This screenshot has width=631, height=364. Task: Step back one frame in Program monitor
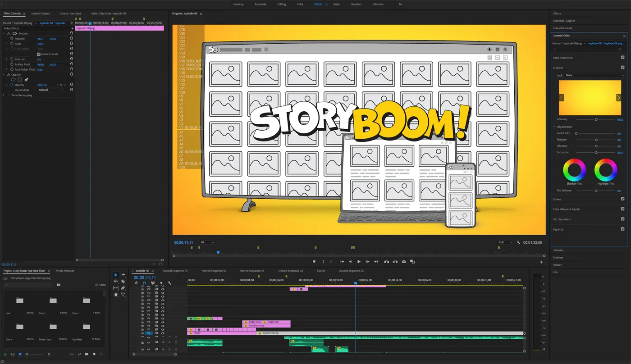[350, 262]
